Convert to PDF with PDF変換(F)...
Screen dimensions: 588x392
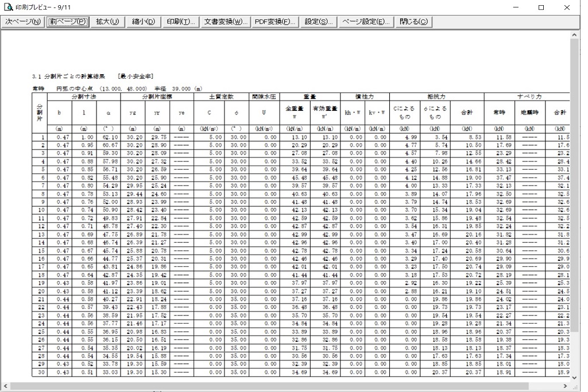click(274, 22)
